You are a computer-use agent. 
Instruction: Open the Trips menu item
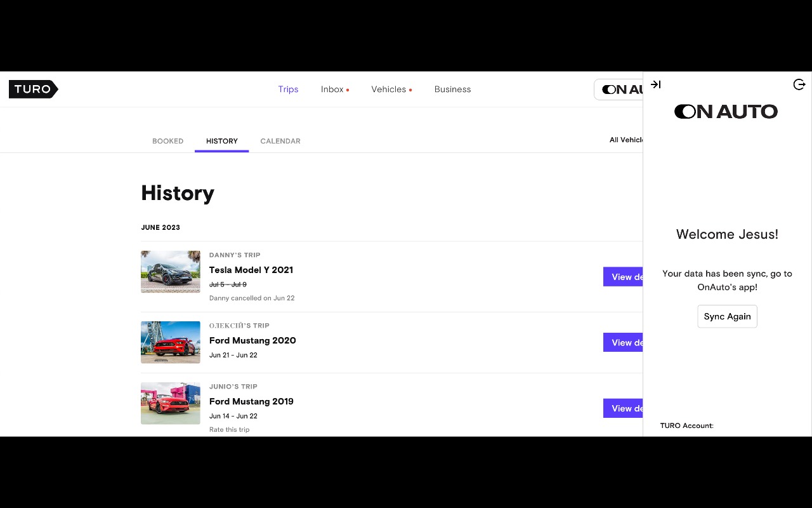[288, 89]
